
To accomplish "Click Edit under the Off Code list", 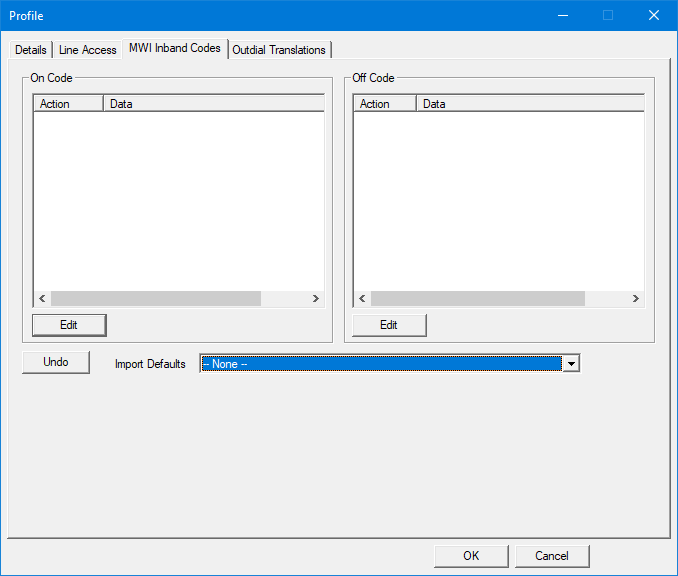I will [x=389, y=325].
